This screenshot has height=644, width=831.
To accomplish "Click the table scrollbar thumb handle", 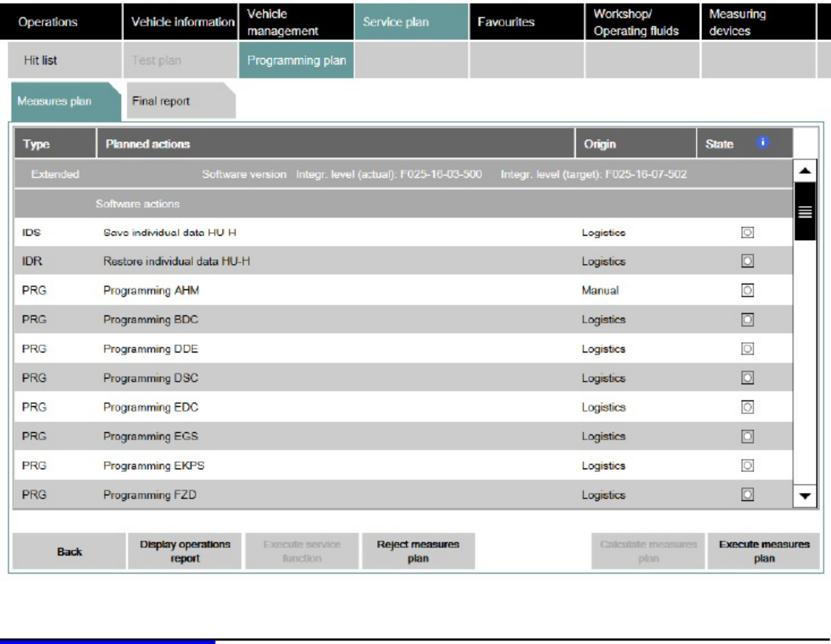I will tap(804, 212).
